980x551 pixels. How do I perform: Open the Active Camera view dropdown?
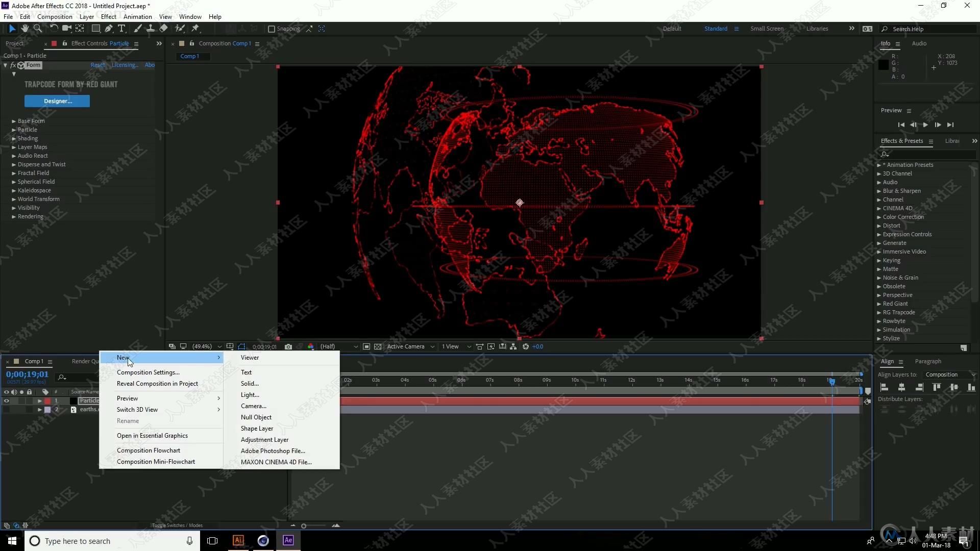coord(411,346)
